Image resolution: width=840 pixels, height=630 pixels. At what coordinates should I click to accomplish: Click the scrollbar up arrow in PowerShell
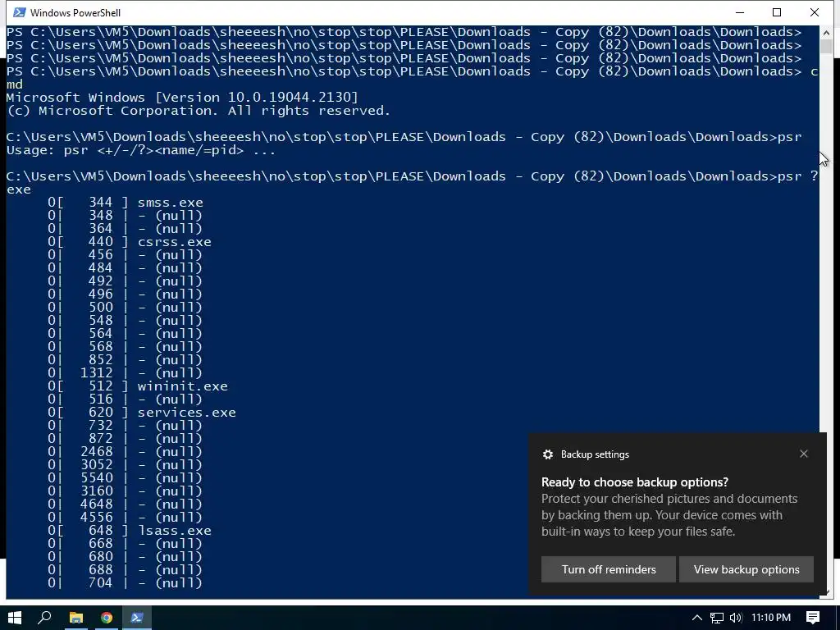click(x=825, y=32)
